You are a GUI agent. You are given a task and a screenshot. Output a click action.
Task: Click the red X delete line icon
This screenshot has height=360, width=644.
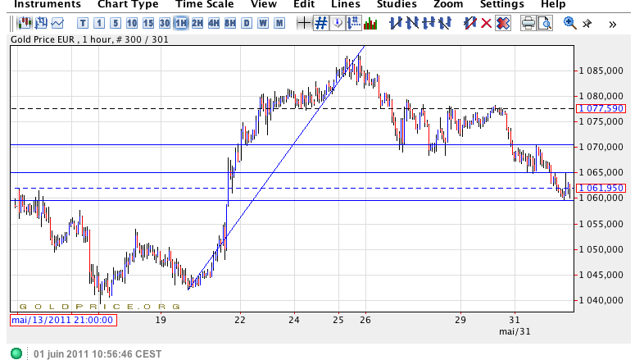tap(486, 23)
